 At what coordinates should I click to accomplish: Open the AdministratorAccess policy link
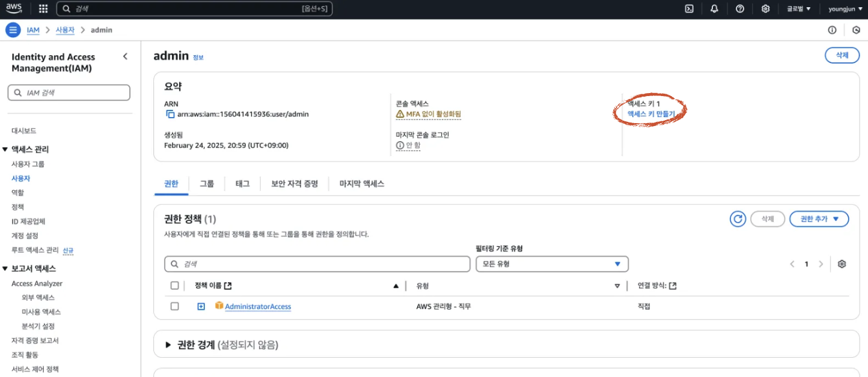click(258, 307)
